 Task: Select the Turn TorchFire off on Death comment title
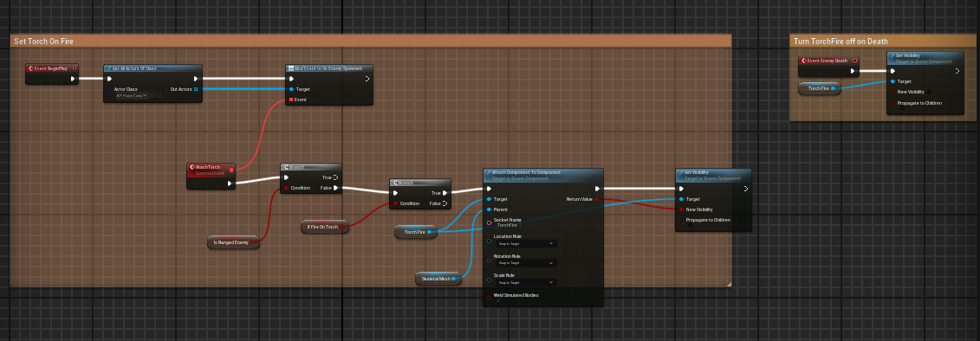pyautogui.click(x=840, y=42)
